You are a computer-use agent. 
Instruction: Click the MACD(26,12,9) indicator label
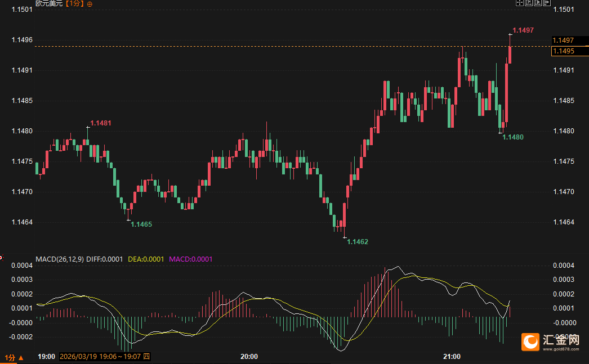(x=60, y=259)
